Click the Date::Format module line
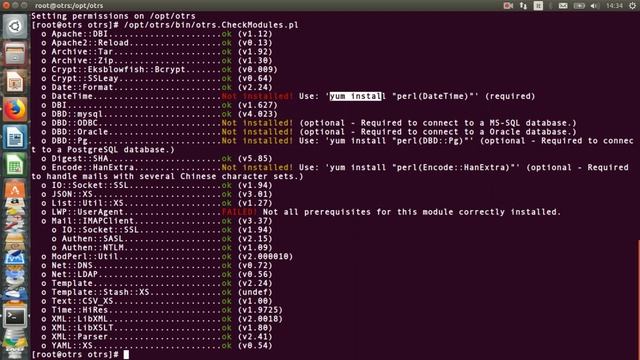 pos(157,87)
